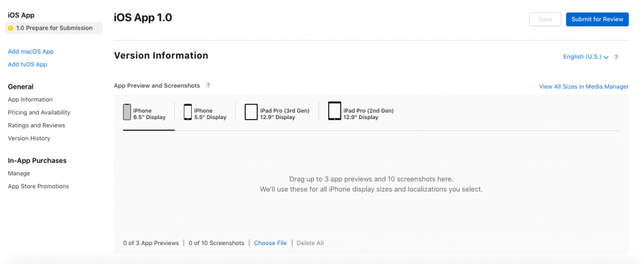Select Add macOS App link
The width and height of the screenshot is (644, 264).
pyautogui.click(x=31, y=52)
